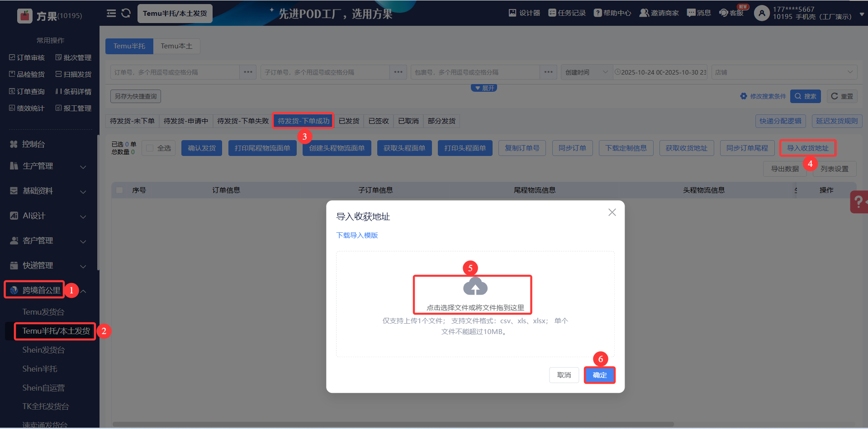
Task: Click the 确定 confirm button
Action: (600, 375)
